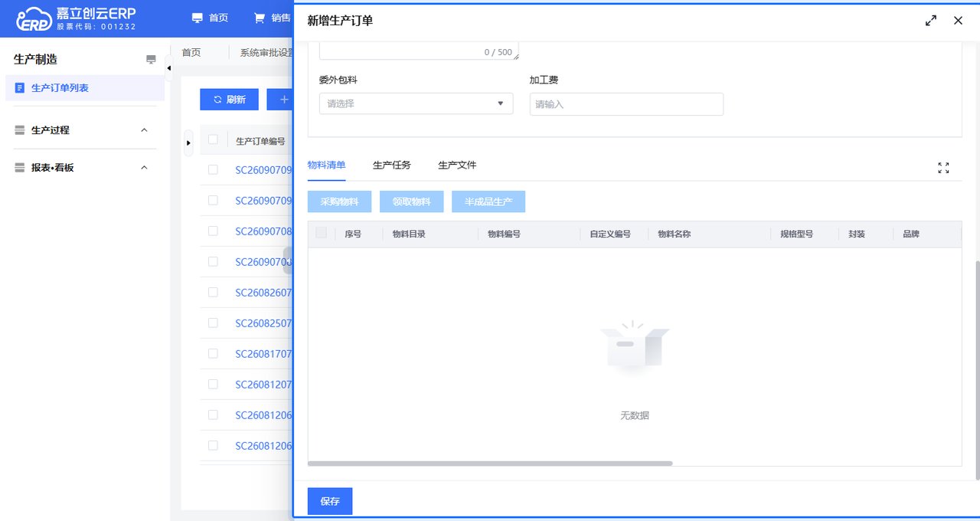
Task: Click the 保存 button
Action: [330, 501]
